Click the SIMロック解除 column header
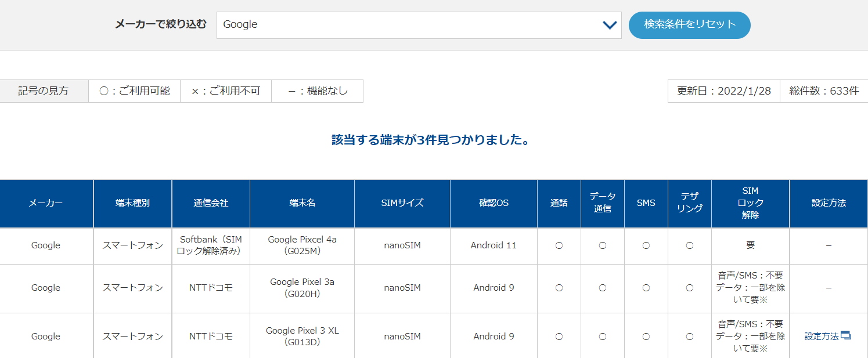The width and height of the screenshot is (868, 358). 750,203
